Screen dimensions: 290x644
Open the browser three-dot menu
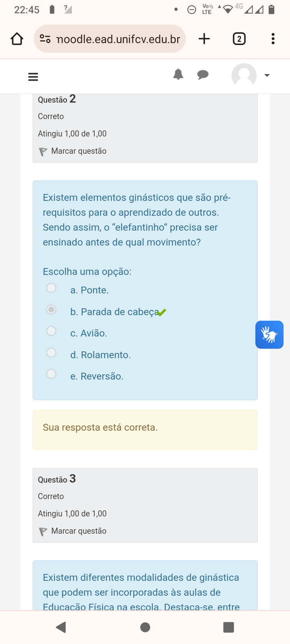pos(273,39)
